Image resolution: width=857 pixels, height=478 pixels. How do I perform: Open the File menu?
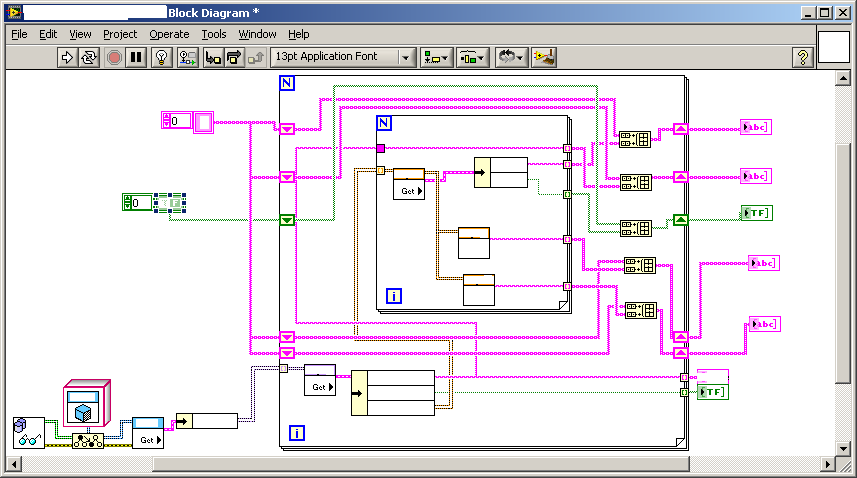[19, 34]
